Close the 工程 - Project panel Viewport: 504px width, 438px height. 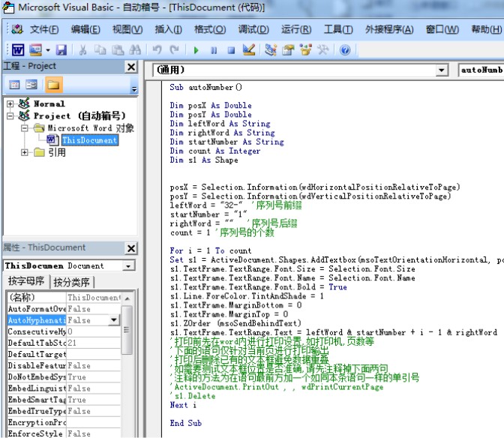tap(131, 67)
